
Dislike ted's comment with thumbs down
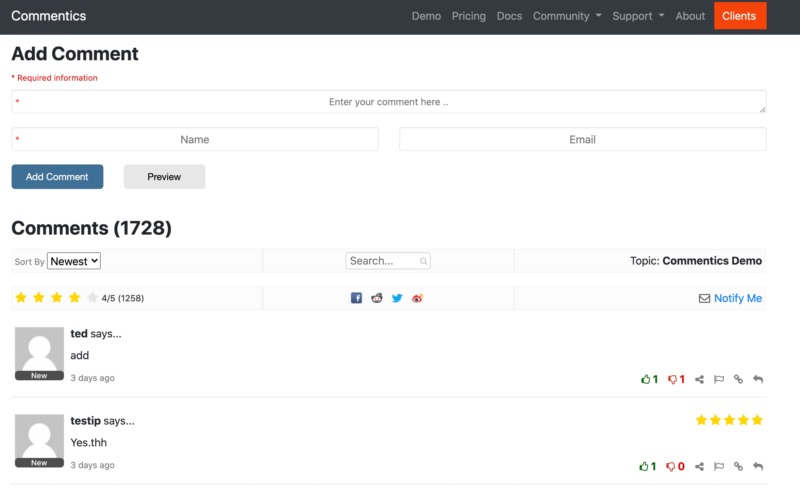673,379
